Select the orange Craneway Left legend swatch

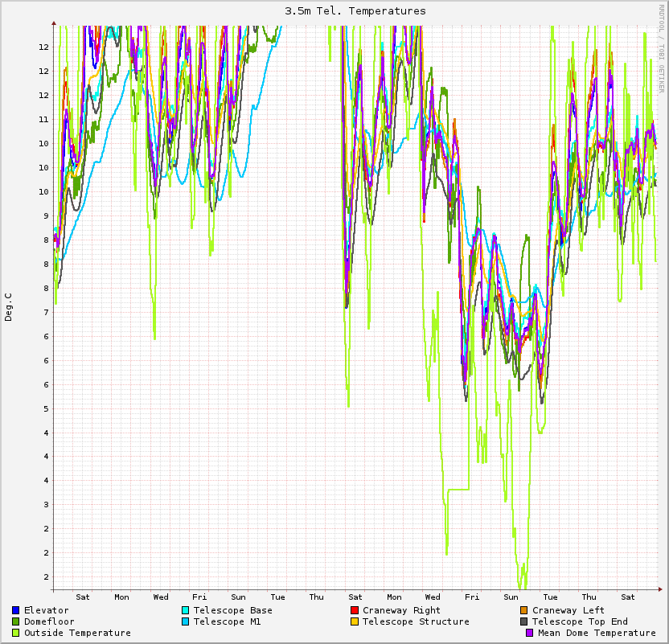pyautogui.click(x=524, y=610)
